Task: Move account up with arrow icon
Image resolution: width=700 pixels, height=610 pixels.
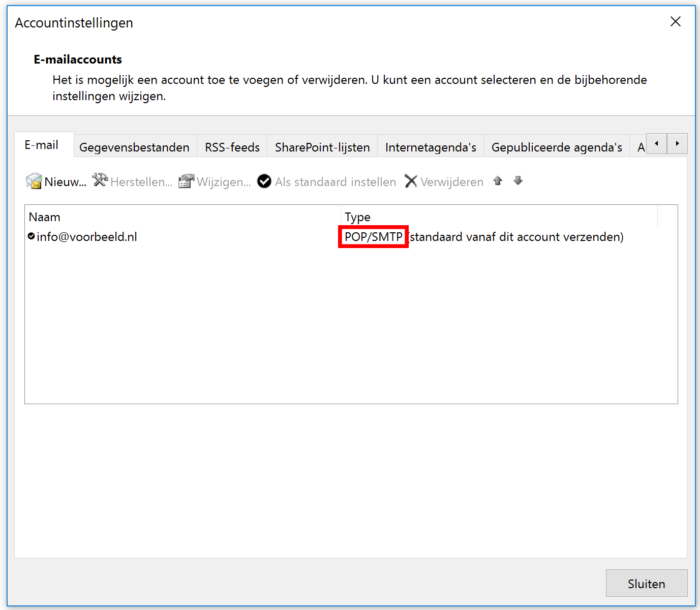Action: (x=498, y=180)
